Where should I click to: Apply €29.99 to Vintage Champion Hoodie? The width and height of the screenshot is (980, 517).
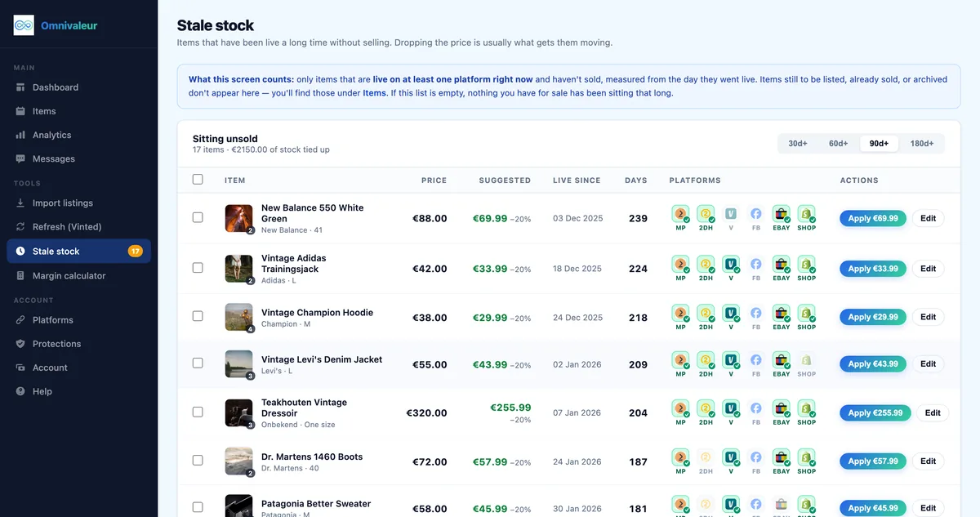tap(873, 317)
